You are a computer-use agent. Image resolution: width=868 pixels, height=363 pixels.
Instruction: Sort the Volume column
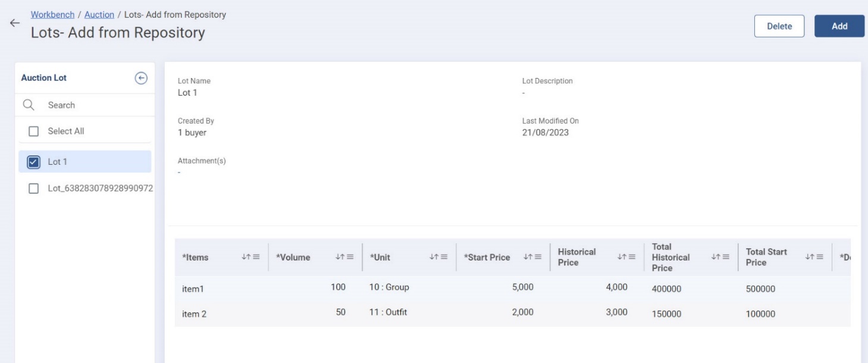(339, 257)
